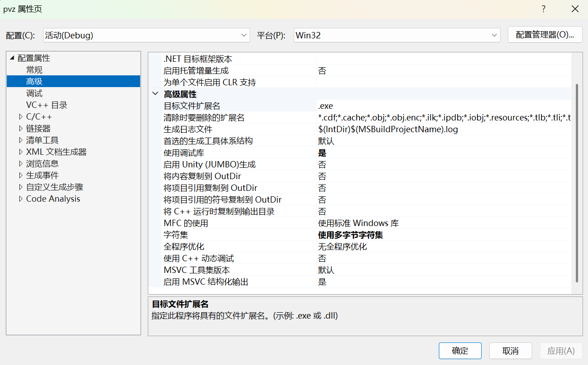
Task: Expand the 清单工具 tree node arrow
Action: click(21, 140)
